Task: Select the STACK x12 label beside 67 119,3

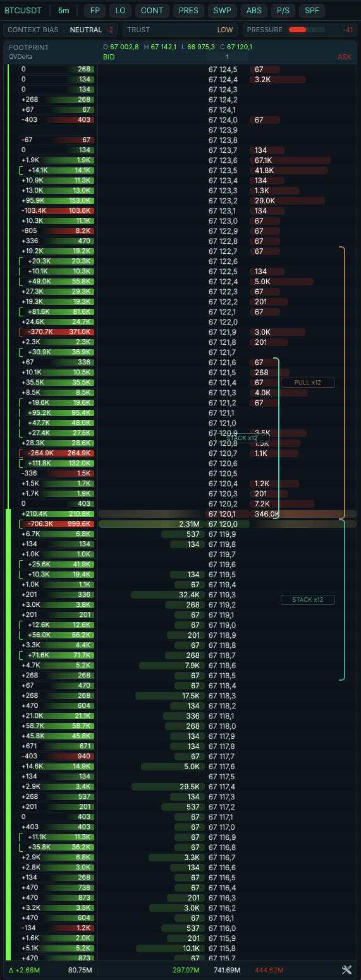Action: 308,599
